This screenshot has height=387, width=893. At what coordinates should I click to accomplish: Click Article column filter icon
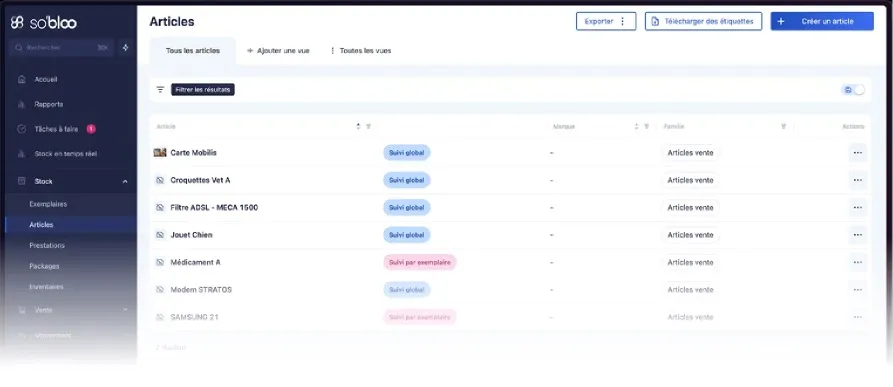368,126
